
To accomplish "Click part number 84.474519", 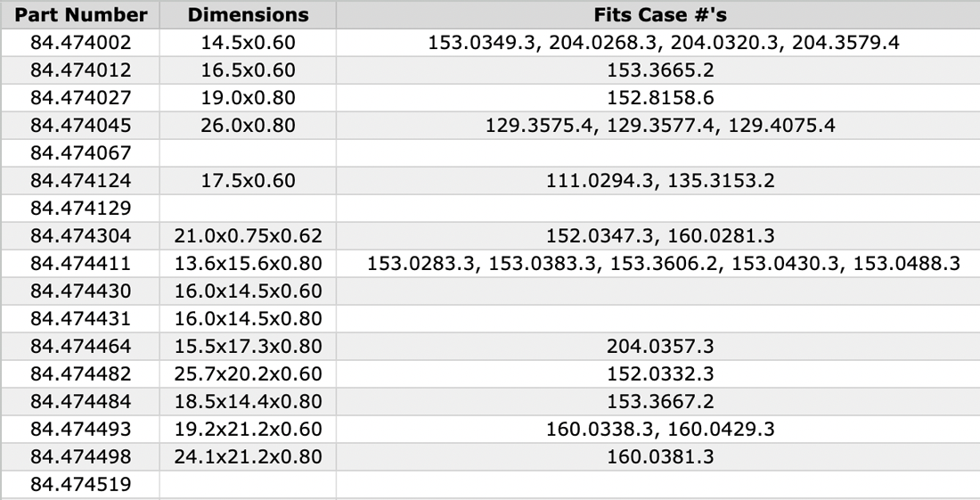I will pyautogui.click(x=80, y=485).
